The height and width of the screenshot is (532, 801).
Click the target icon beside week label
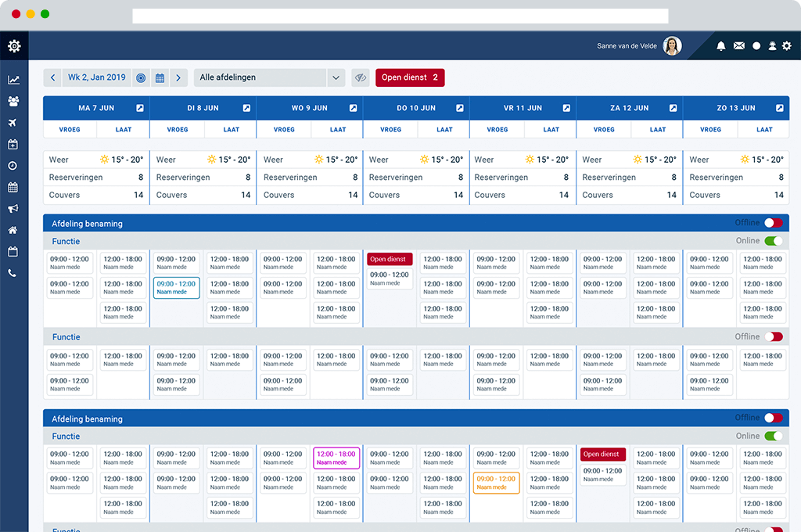tap(141, 77)
